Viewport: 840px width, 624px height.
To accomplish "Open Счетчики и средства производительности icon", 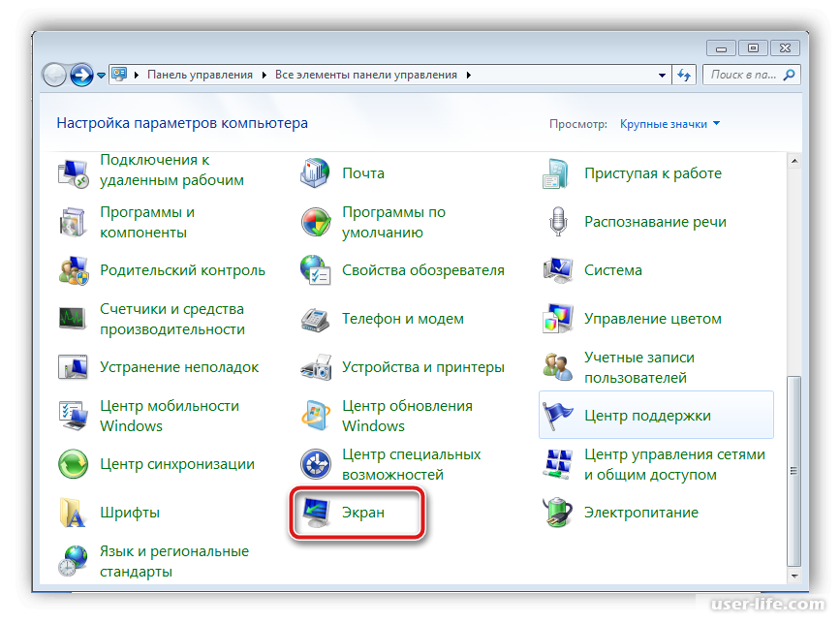I will (x=73, y=319).
